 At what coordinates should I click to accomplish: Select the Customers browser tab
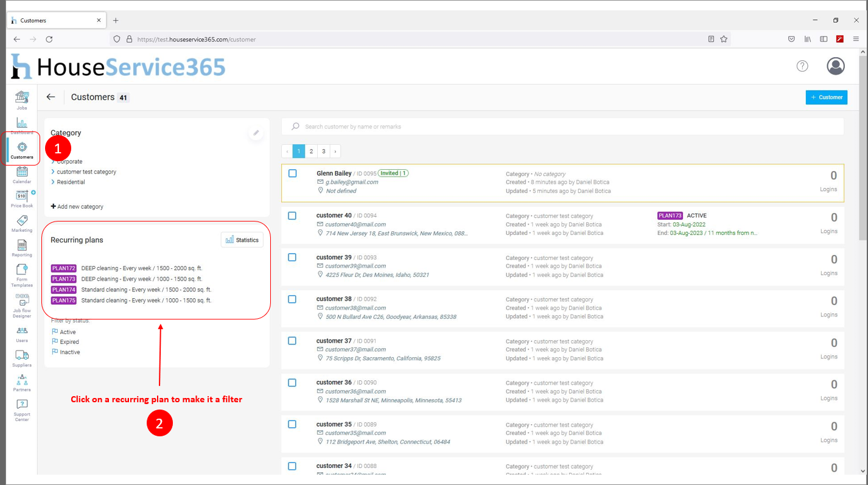coord(56,20)
